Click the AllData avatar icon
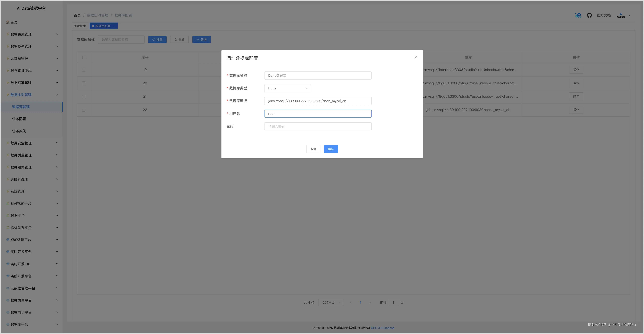Screen dimensions: 644x334 coord(620,15)
